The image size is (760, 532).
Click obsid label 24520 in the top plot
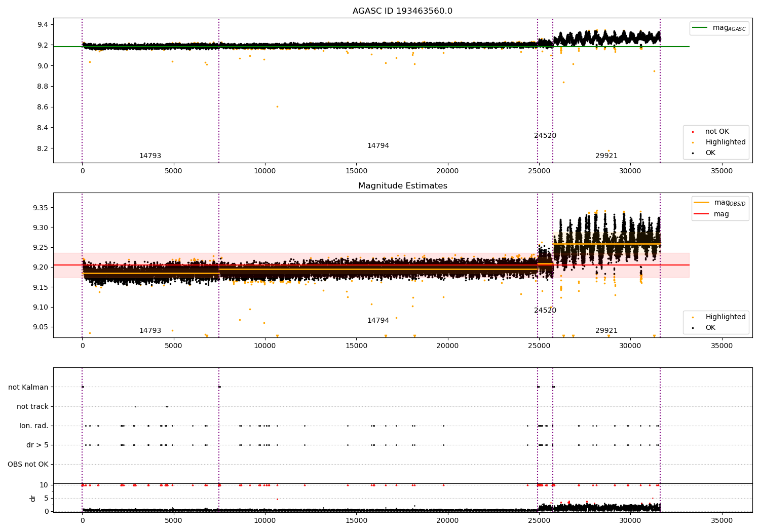545,136
